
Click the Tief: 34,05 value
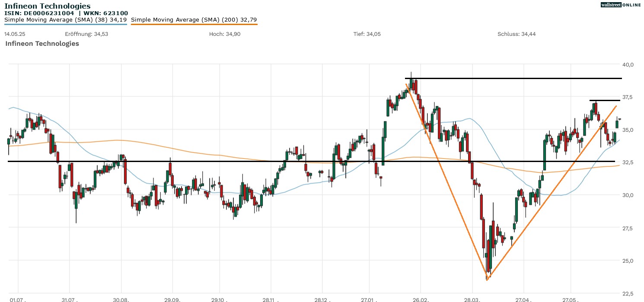click(367, 34)
